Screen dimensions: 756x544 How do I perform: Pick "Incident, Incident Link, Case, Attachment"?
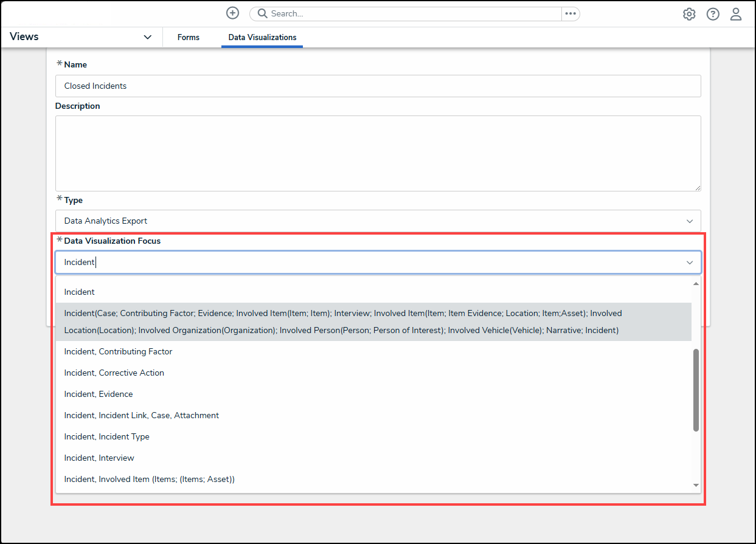142,416
